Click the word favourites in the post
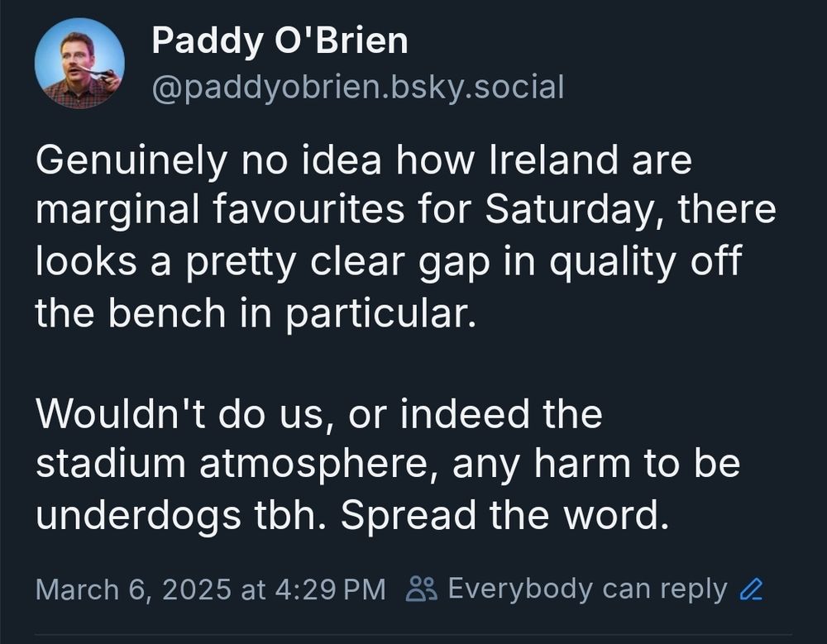This screenshot has height=644, width=827. [x=309, y=210]
